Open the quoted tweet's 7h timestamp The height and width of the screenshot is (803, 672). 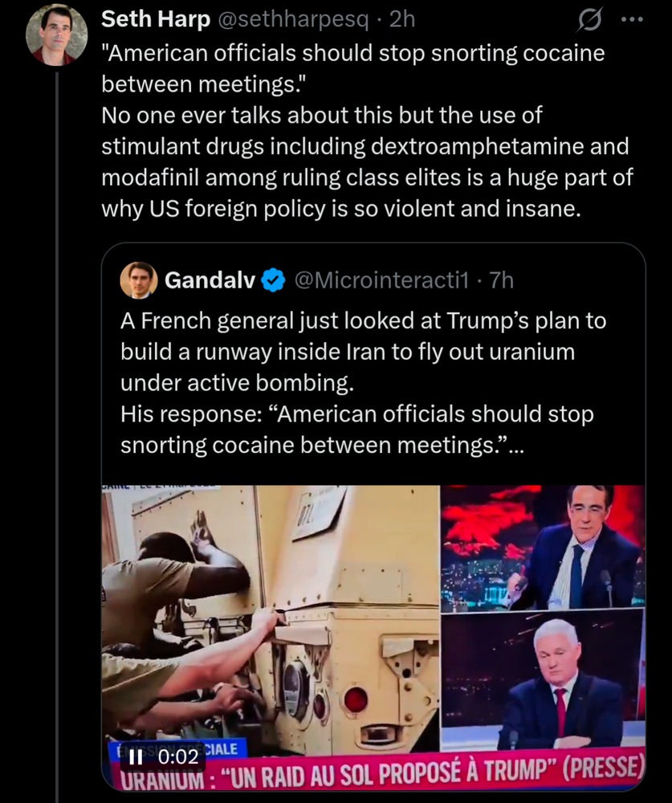click(x=501, y=279)
